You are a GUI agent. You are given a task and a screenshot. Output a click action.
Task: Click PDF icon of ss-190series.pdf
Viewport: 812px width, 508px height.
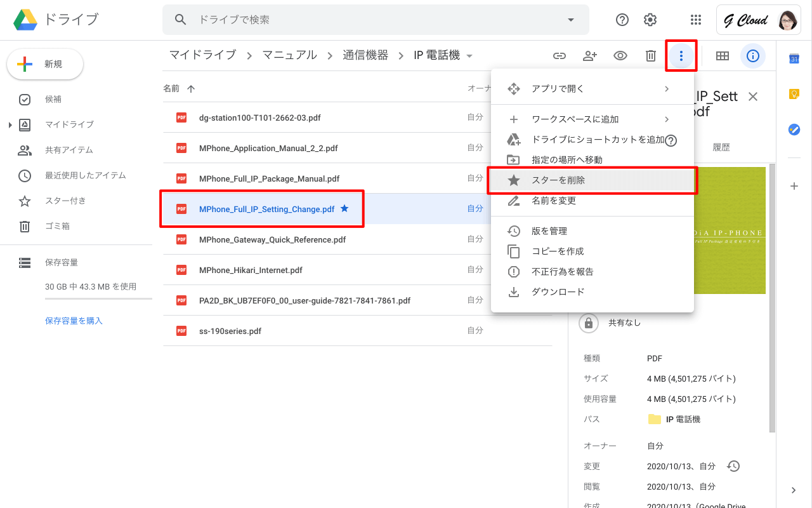[181, 331]
